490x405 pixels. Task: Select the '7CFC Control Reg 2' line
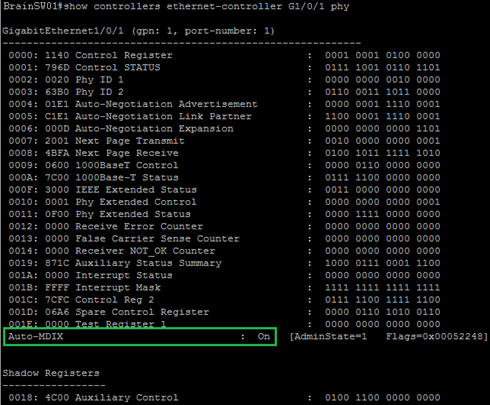pos(224,300)
